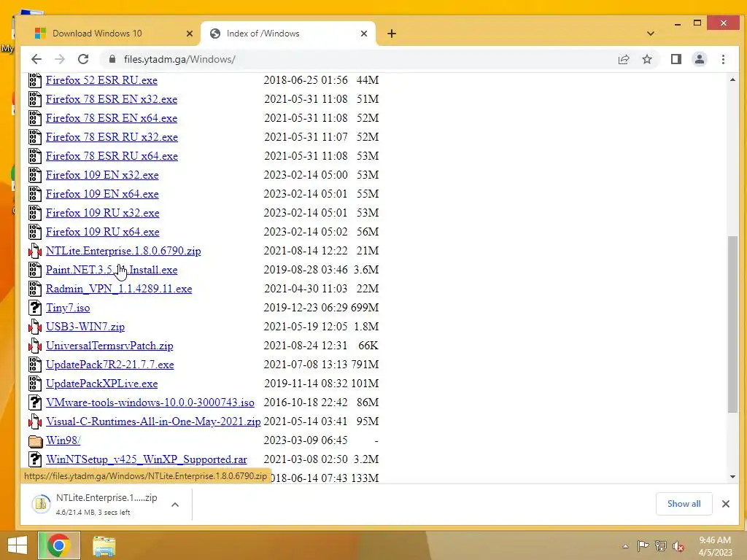Click Show all downloads button
The width and height of the screenshot is (747, 560).
tap(684, 504)
